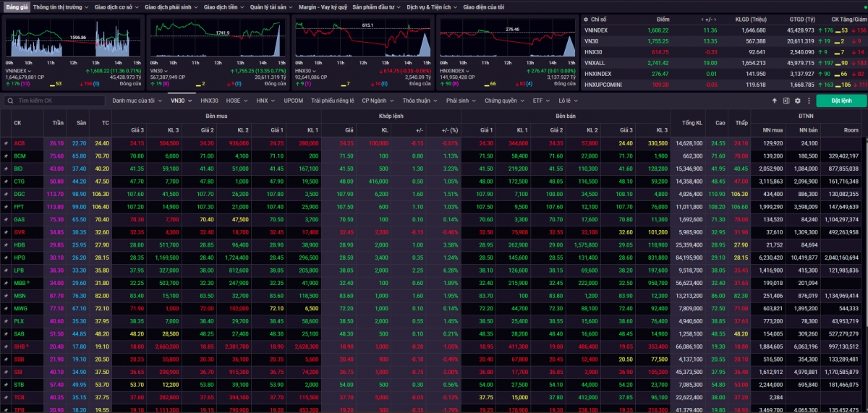Open the Sản phẩm đầu tư menu
The width and height of the screenshot is (868, 413).
point(376,7)
